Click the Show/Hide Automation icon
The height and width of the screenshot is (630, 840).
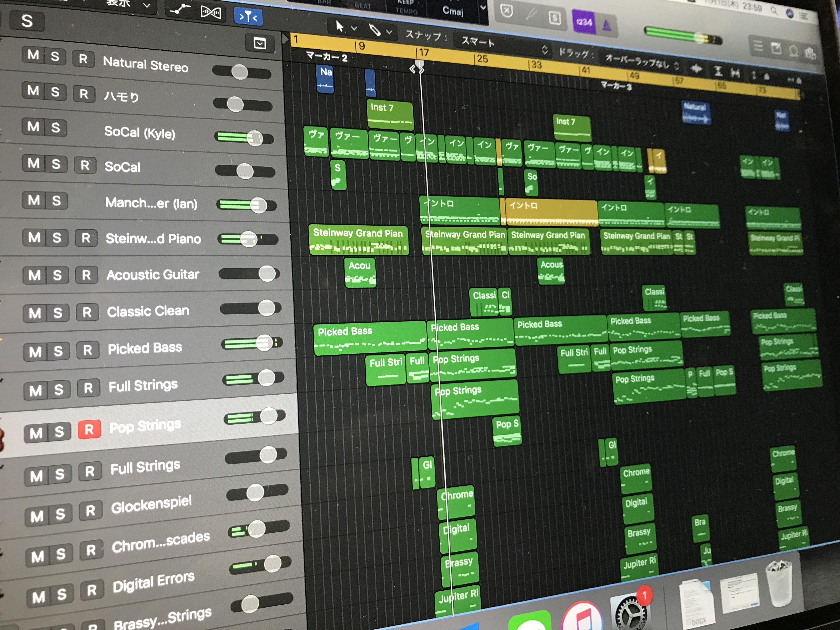(180, 9)
